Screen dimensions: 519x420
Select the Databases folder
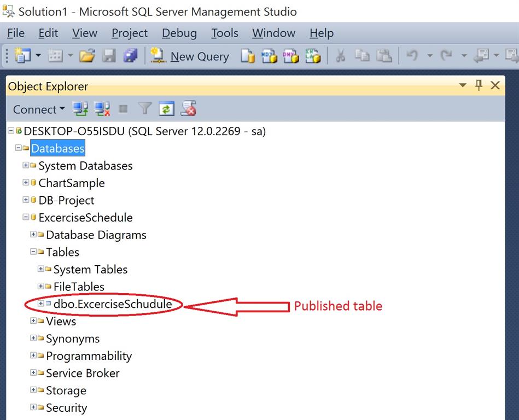pos(58,148)
